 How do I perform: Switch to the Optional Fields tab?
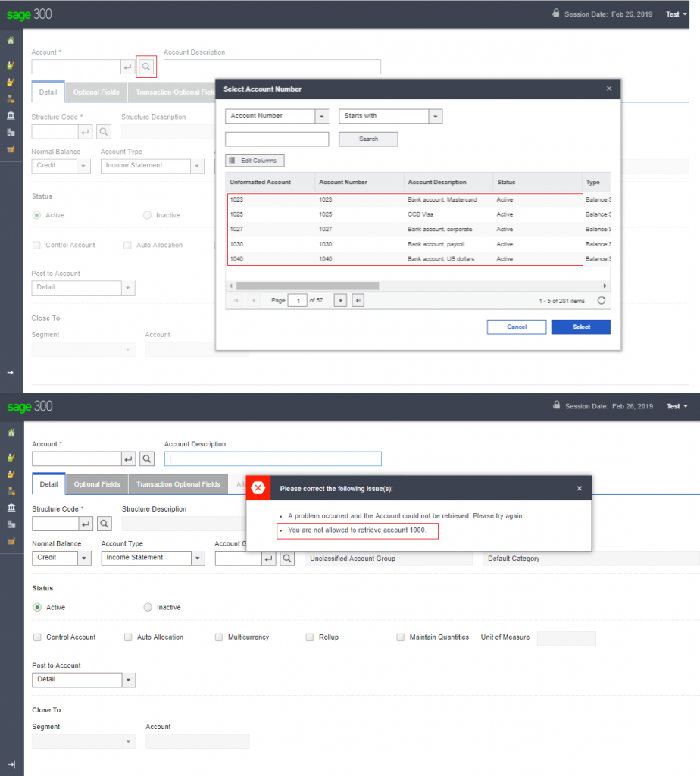click(x=95, y=92)
